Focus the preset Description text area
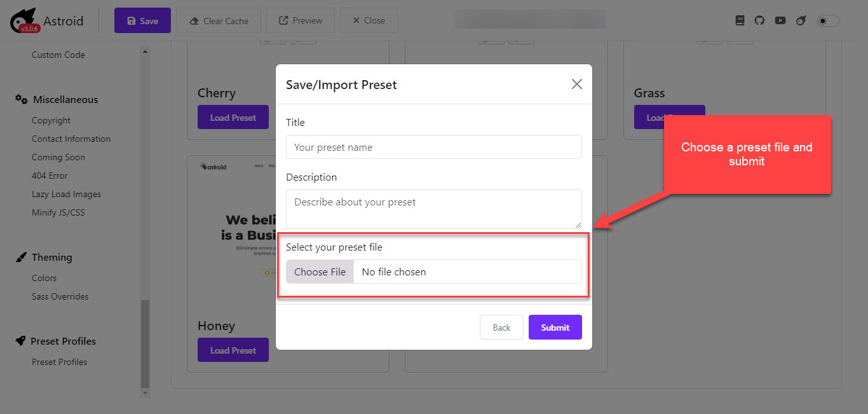Image resolution: width=868 pixels, height=414 pixels. coord(433,209)
